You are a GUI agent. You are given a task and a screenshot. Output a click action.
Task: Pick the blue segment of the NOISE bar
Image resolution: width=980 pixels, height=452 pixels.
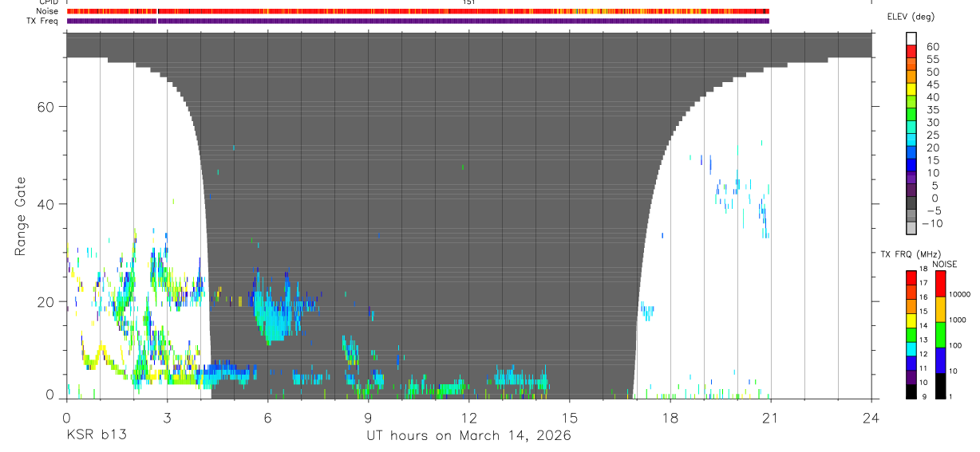pos(940,360)
